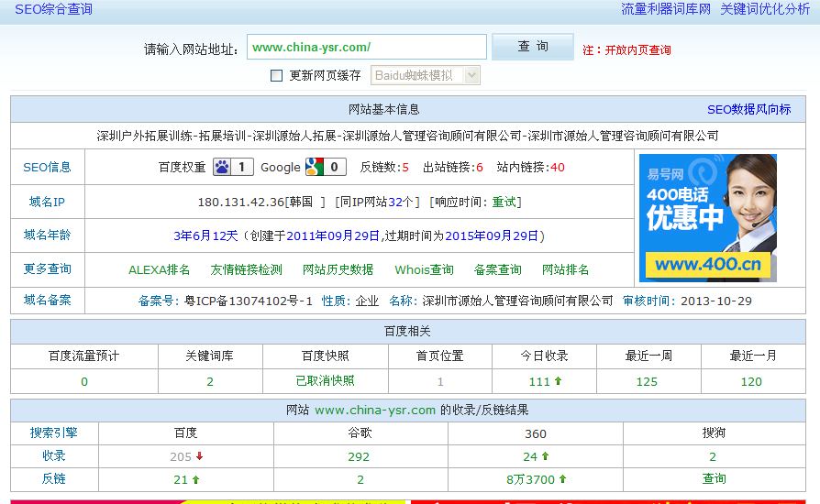The image size is (820, 504).
Task: Click the 反链数 value 5
Action: [x=405, y=168]
